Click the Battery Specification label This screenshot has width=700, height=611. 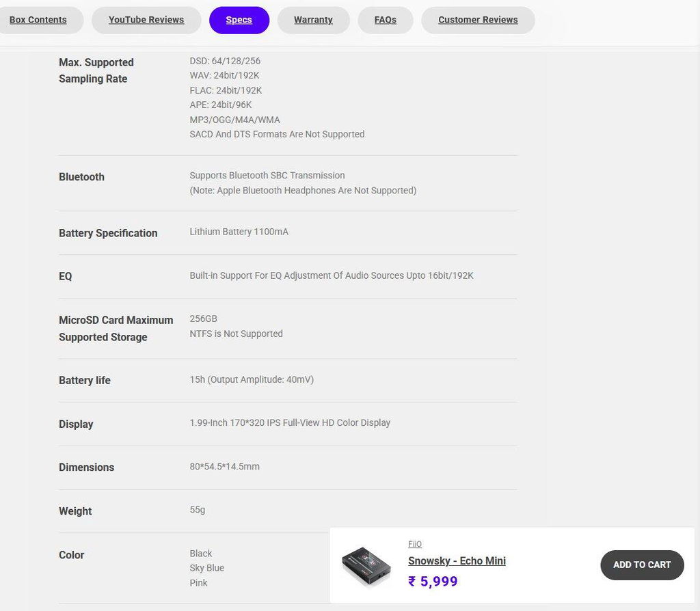108,234
